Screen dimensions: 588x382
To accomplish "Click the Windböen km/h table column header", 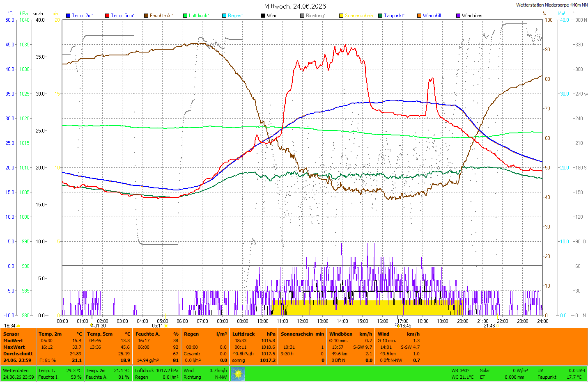I will [351, 334].
